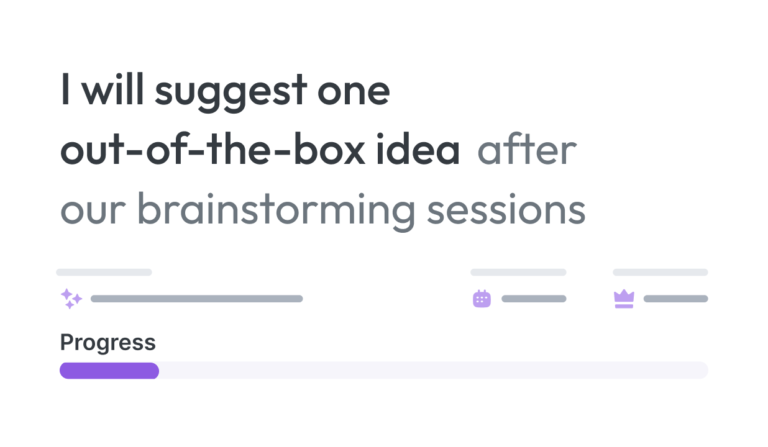Click the text 'our brainstorming sessions'

(x=323, y=210)
